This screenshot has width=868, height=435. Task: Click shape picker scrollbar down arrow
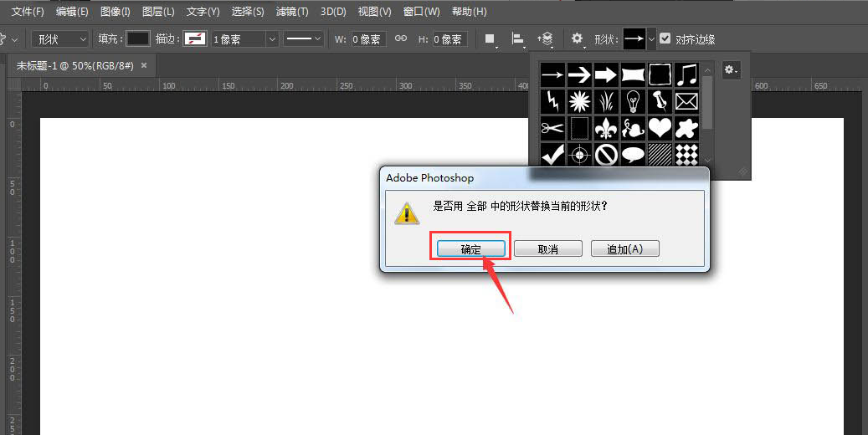[707, 160]
